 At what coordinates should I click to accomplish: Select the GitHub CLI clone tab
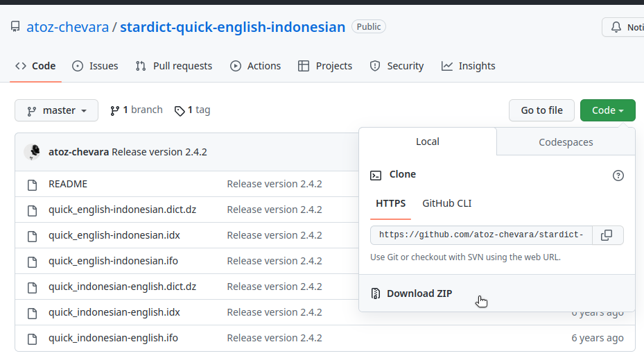coord(446,203)
